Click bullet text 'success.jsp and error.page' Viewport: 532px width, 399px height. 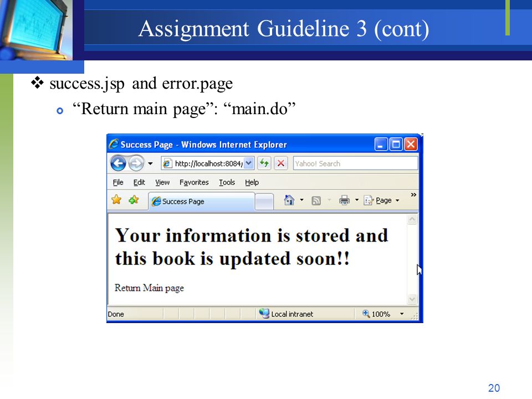(x=141, y=84)
